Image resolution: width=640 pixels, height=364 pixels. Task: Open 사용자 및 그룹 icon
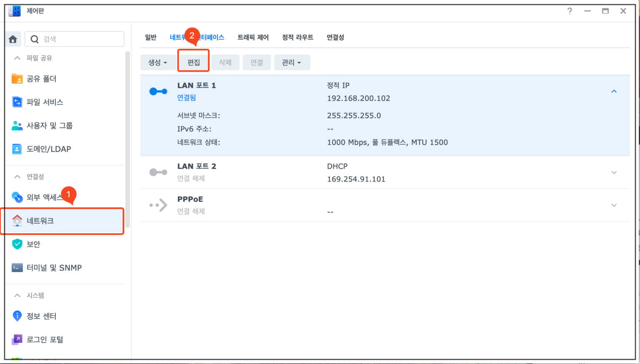(17, 126)
